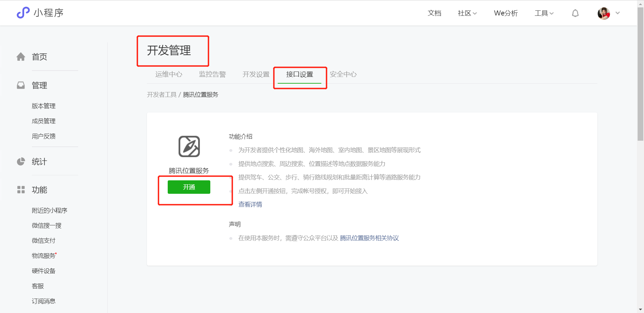Click the user avatar picture
This screenshot has height=313, width=644.
604,13
